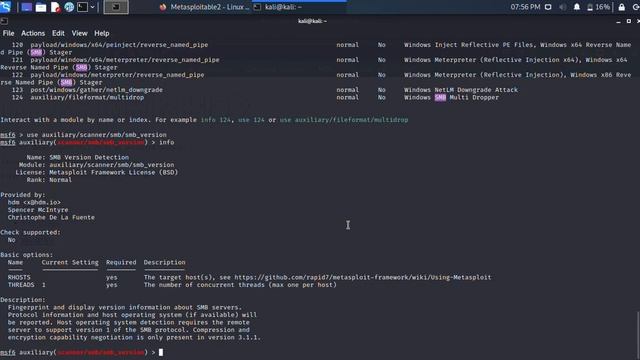Toggle the muted volume tray icon
The height and width of the screenshot is (360, 640).
pos(562,7)
